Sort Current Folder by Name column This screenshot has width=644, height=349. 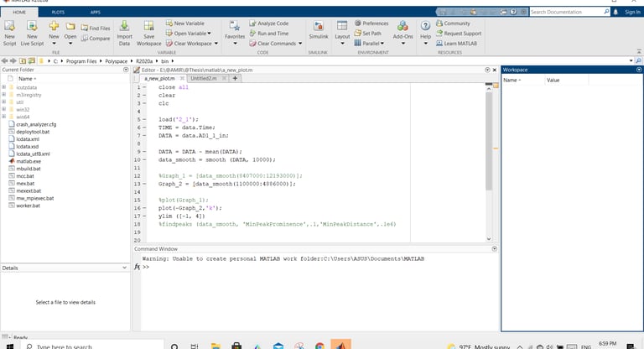pyautogui.click(x=28, y=79)
